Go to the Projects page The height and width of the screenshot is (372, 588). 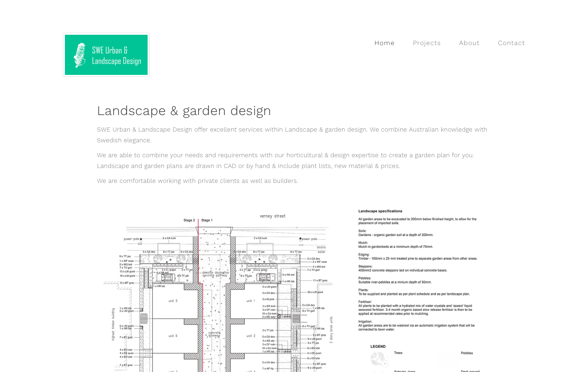click(x=426, y=43)
